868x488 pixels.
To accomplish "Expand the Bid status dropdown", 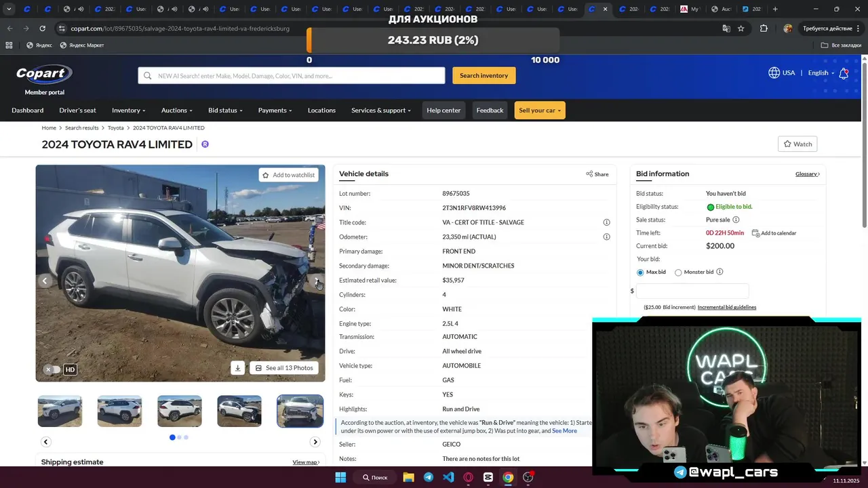I will pyautogui.click(x=225, y=110).
